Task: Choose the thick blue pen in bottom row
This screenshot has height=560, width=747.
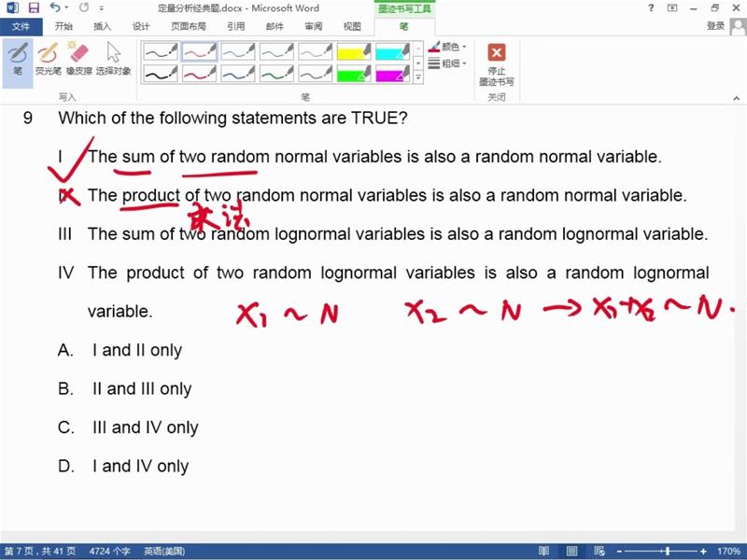Action: [x=238, y=74]
